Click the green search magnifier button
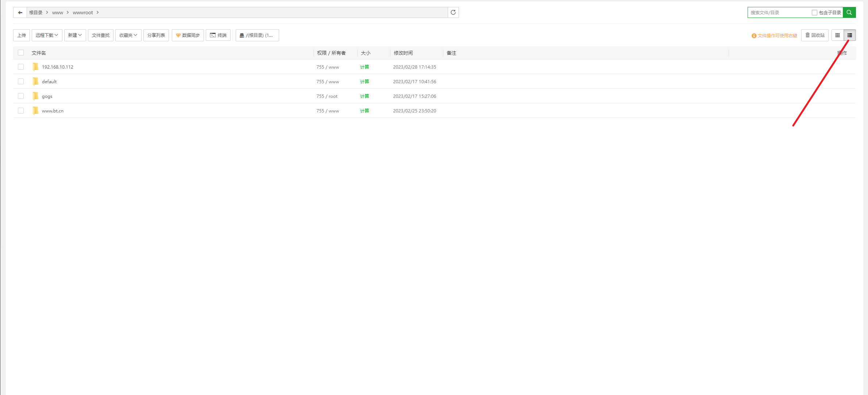Viewport: 868px width, 395px height. (849, 12)
